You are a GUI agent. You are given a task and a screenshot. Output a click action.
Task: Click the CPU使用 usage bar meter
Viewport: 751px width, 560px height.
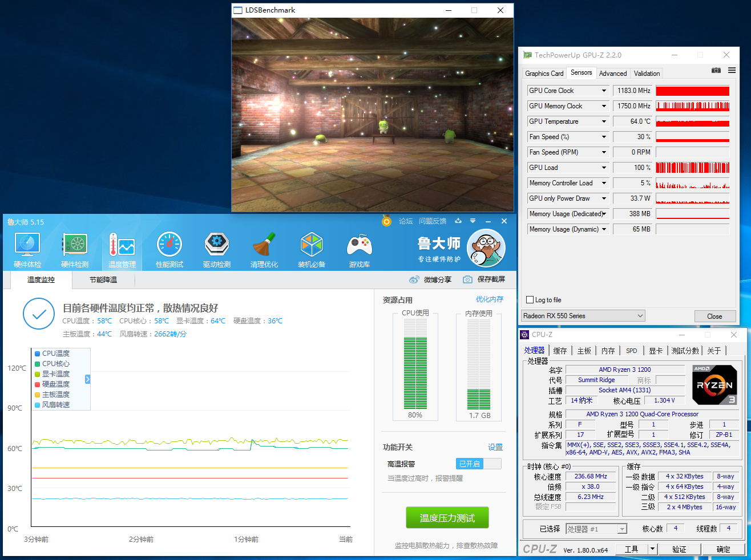(x=415, y=364)
